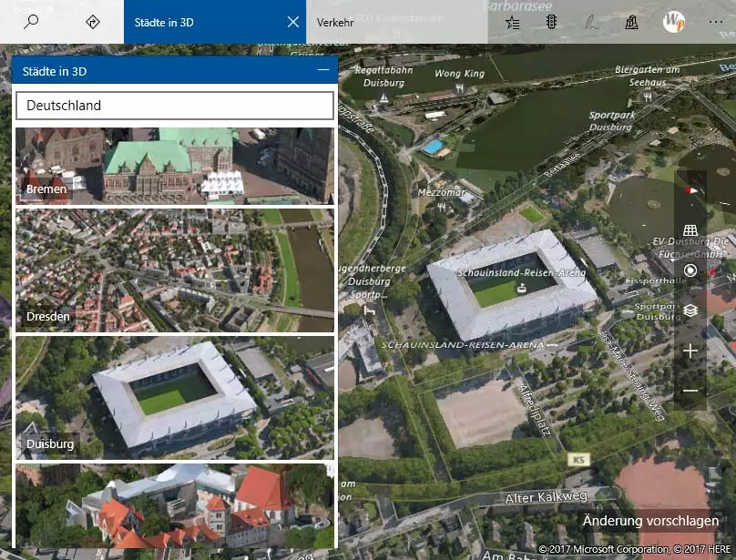Zoom in with the plus button
The image size is (736, 560).
coord(690,351)
